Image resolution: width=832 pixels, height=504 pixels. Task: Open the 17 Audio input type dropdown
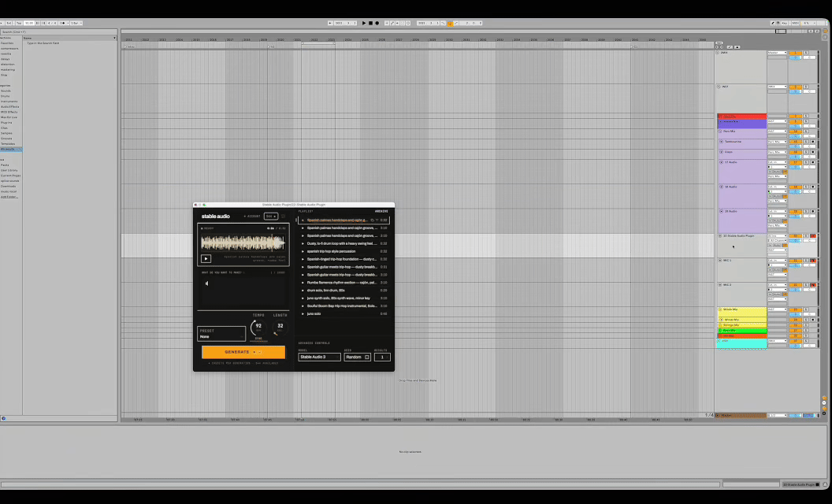click(x=778, y=162)
